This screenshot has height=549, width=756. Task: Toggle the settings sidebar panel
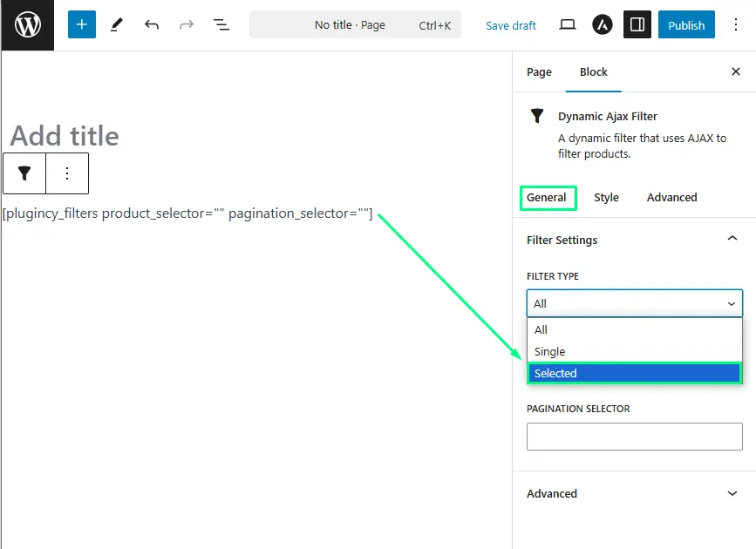coord(637,24)
